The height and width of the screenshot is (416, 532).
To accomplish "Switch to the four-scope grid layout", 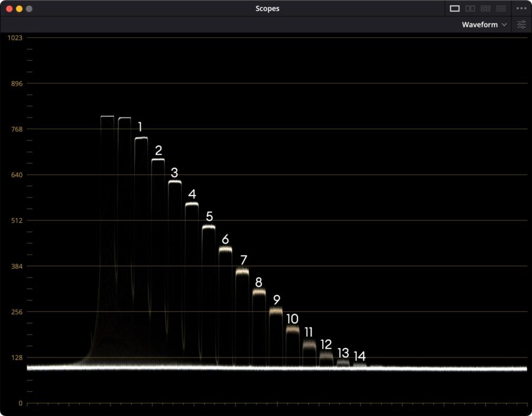I will (x=485, y=8).
